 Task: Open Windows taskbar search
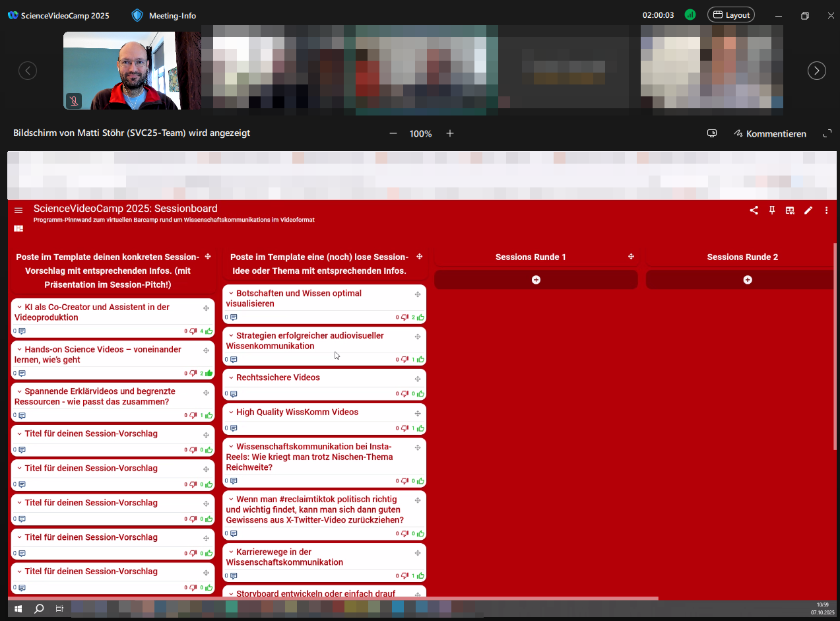(x=39, y=608)
